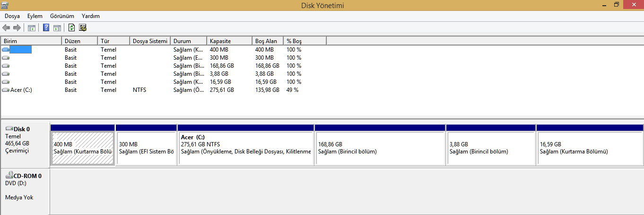Click the Forward arrow toolbar icon

[x=17, y=28]
